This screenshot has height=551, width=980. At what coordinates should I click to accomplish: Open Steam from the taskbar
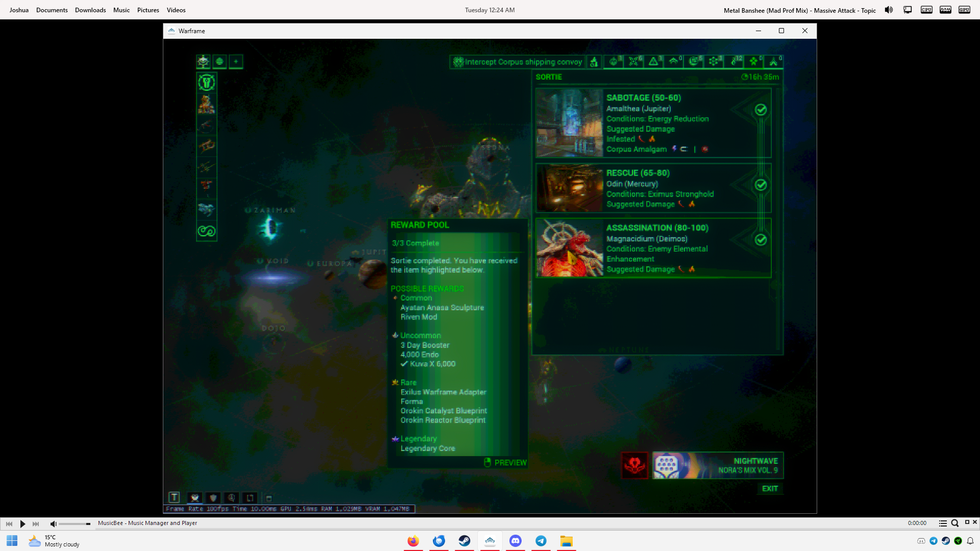(x=464, y=541)
